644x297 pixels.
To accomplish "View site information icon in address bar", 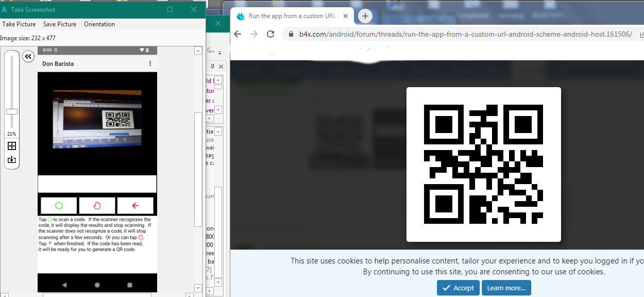I will click(290, 35).
